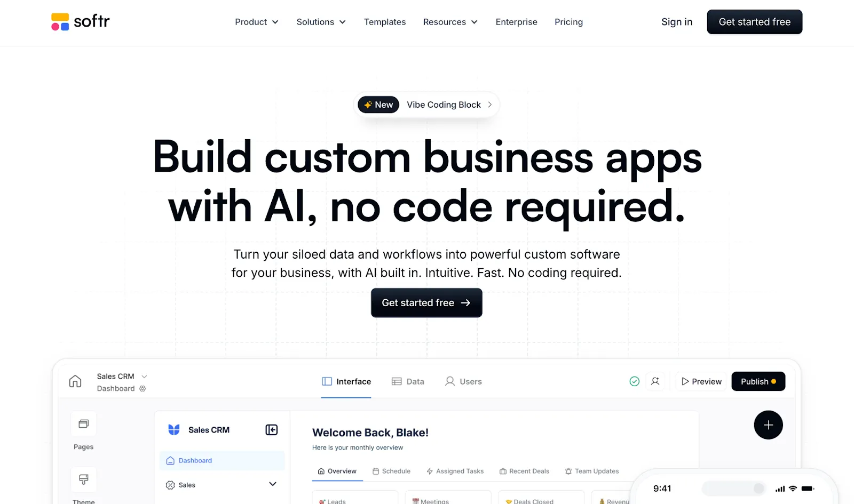Viewport: 854px width, 504px height.
Task: Click the round plus add button
Action: (768, 425)
